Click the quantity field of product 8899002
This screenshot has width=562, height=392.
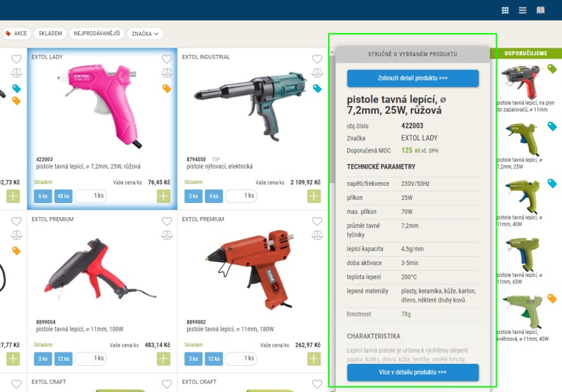pos(241,358)
